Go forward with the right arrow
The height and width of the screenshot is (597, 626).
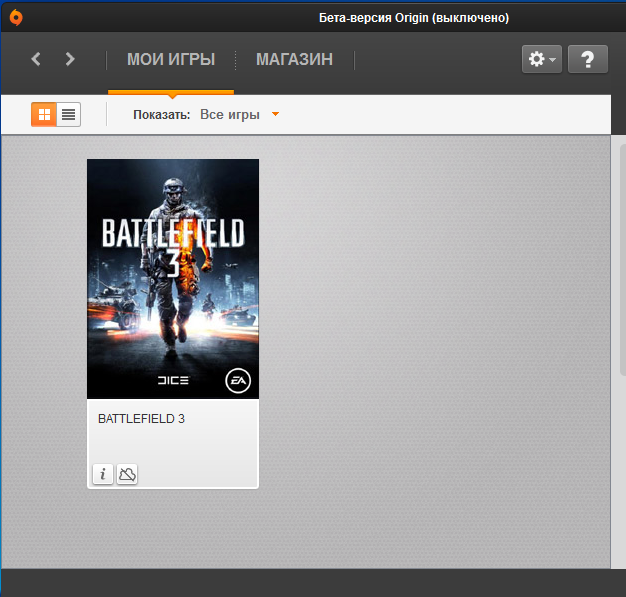[70, 59]
